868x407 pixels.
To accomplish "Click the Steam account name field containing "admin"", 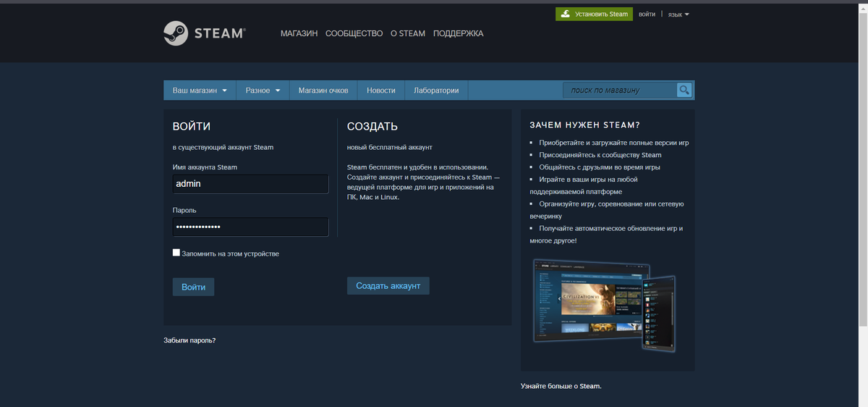I will tap(250, 184).
